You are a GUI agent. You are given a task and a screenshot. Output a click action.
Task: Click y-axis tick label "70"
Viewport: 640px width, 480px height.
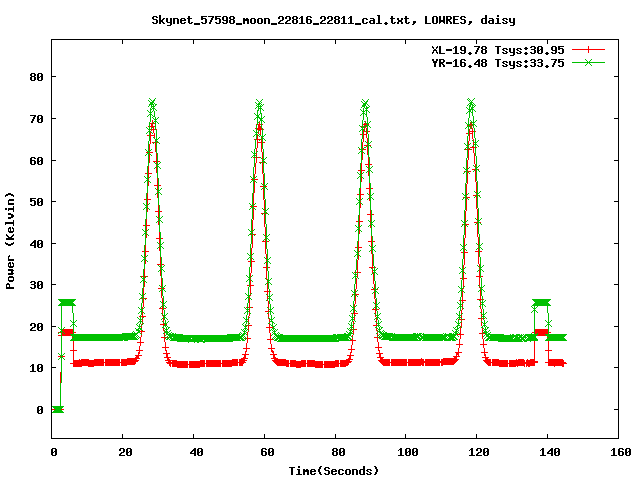pyautogui.click(x=36, y=119)
